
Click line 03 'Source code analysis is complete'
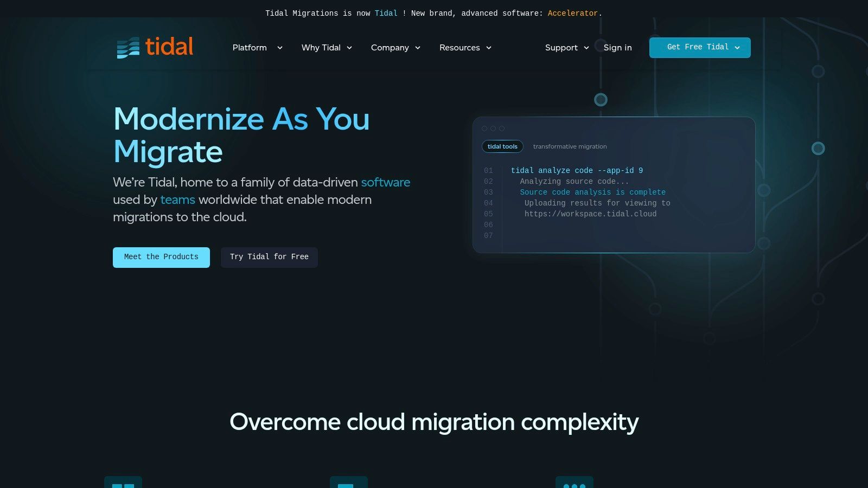(x=592, y=192)
